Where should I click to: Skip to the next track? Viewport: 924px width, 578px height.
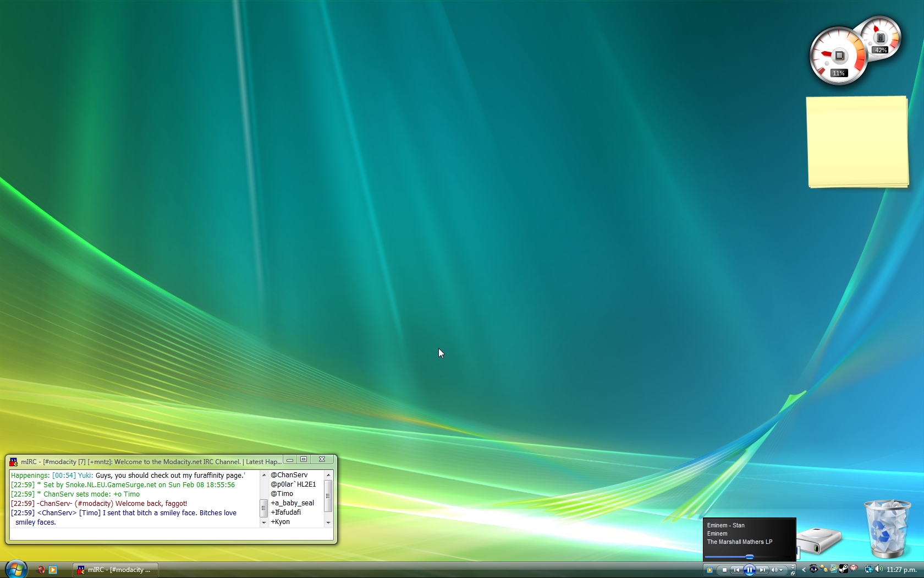[x=762, y=570]
